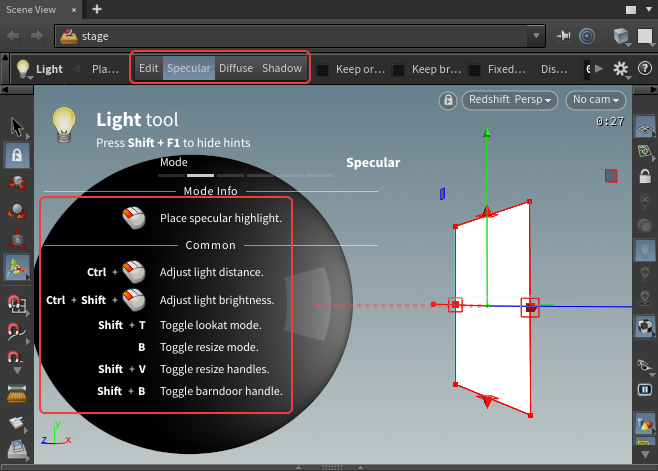This screenshot has height=471, width=658.
Task: Click the checkered sphere material icon
Action: 645,326
